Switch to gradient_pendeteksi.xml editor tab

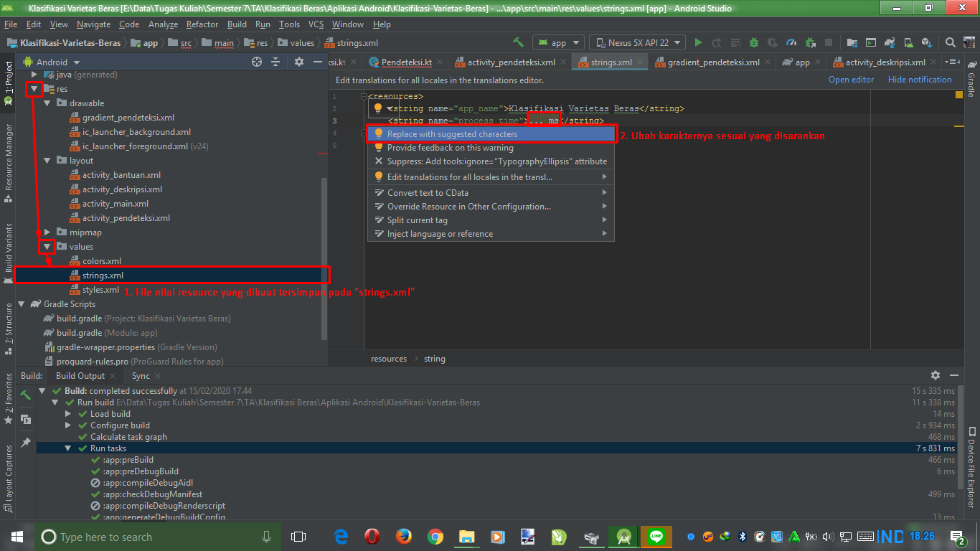[x=712, y=62]
